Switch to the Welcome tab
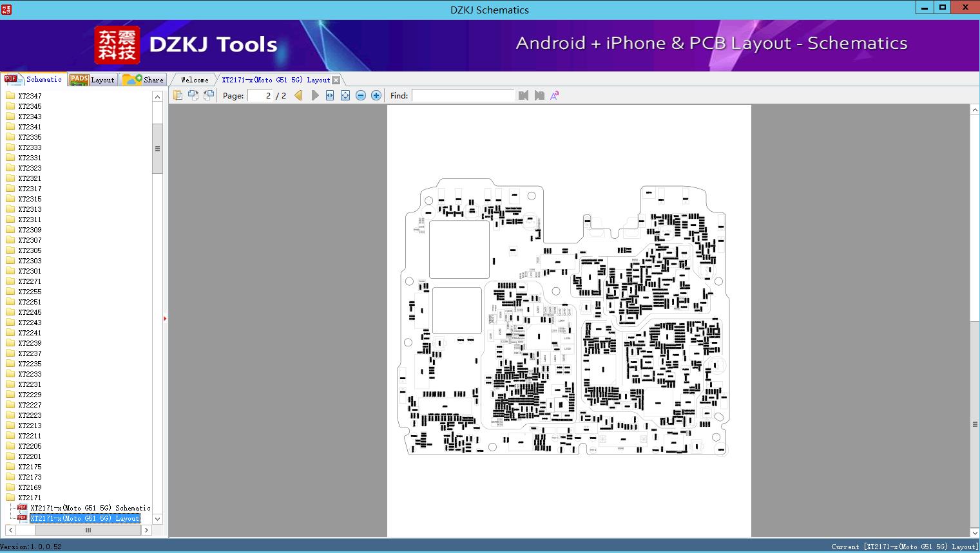Screen dimensions: 980x553 193,79
